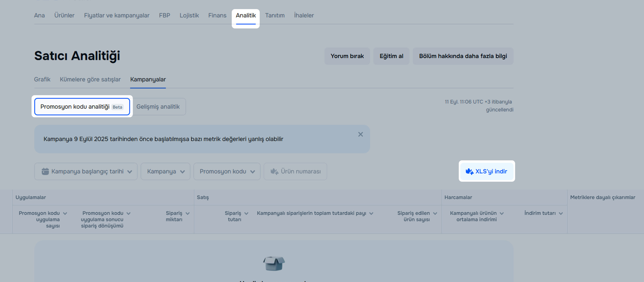The width and height of the screenshot is (644, 282).
Task: Sort by Sipariş miktarı column arrow
Action: tap(187, 213)
